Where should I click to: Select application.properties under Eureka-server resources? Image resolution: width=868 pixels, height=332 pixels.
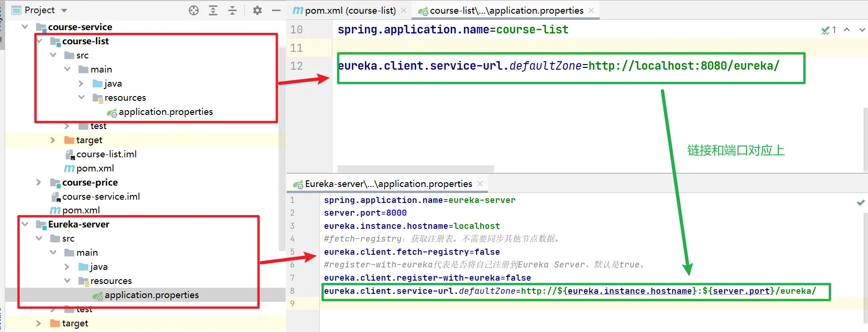(151, 295)
